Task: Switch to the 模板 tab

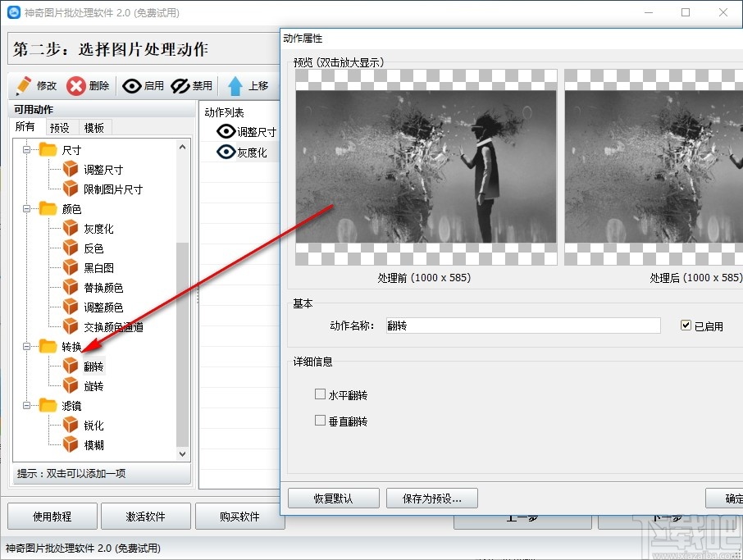Action: click(93, 128)
